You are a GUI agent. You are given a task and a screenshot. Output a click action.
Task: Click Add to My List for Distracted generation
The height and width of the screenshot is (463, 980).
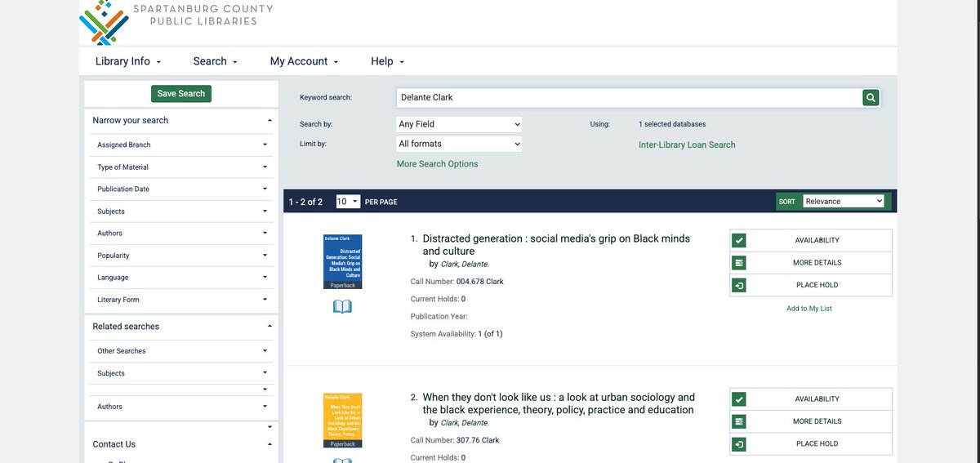(x=809, y=309)
